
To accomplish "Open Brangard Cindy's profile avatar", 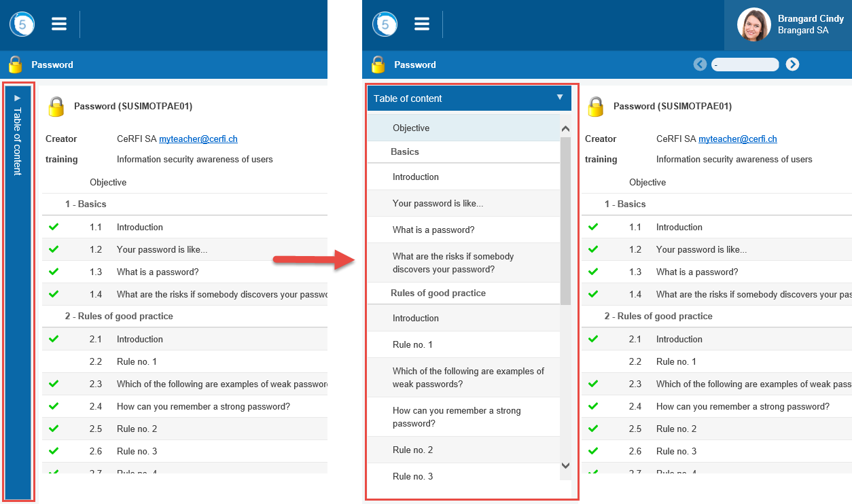I will (753, 25).
